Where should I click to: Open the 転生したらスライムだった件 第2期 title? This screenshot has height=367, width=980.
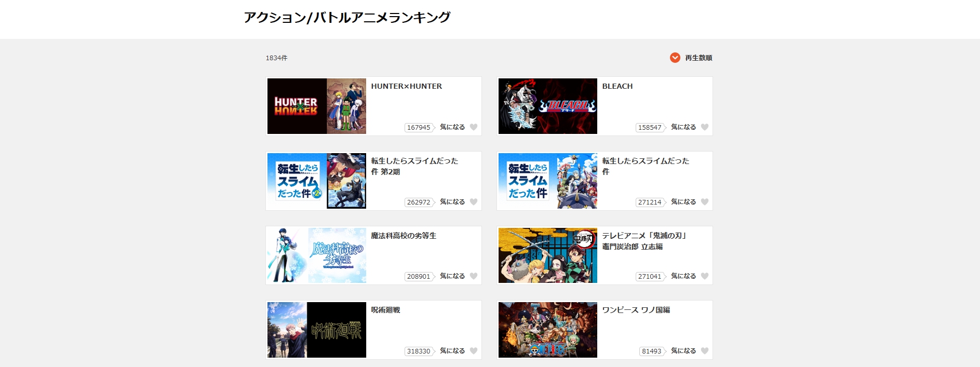(414, 166)
